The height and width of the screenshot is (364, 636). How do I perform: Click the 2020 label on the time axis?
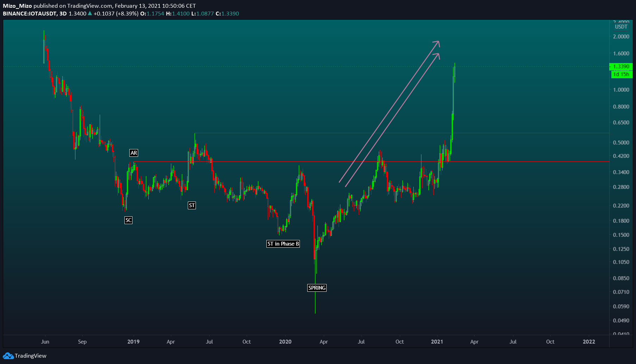285,342
